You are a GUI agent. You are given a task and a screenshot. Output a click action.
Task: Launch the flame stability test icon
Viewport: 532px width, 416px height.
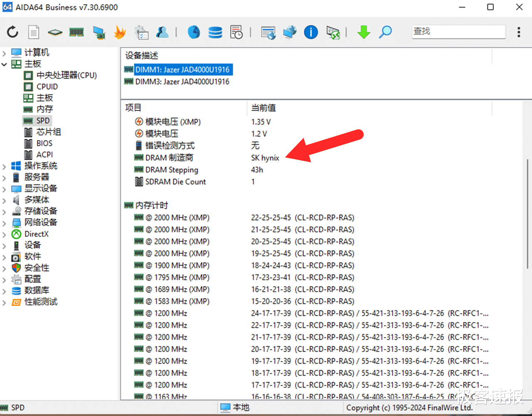point(120,32)
